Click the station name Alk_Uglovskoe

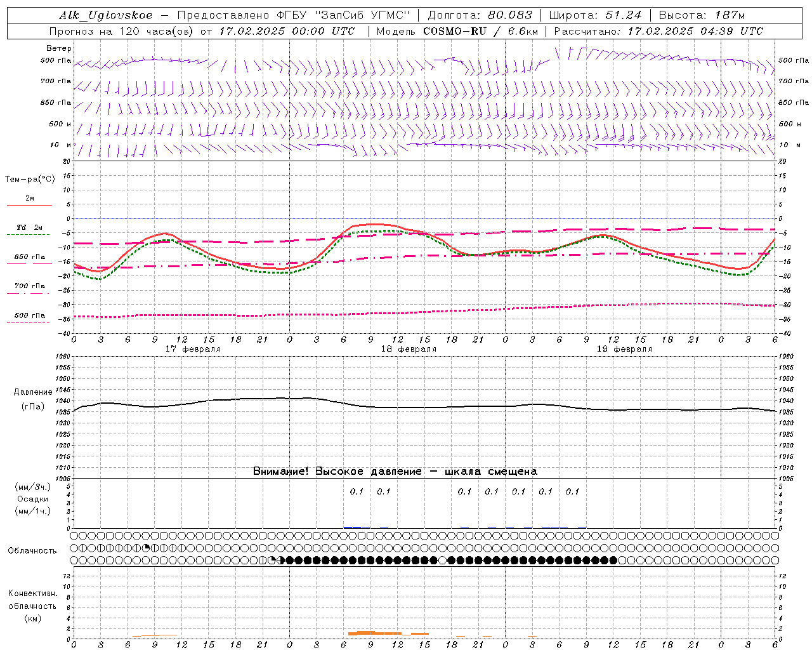pos(106,16)
